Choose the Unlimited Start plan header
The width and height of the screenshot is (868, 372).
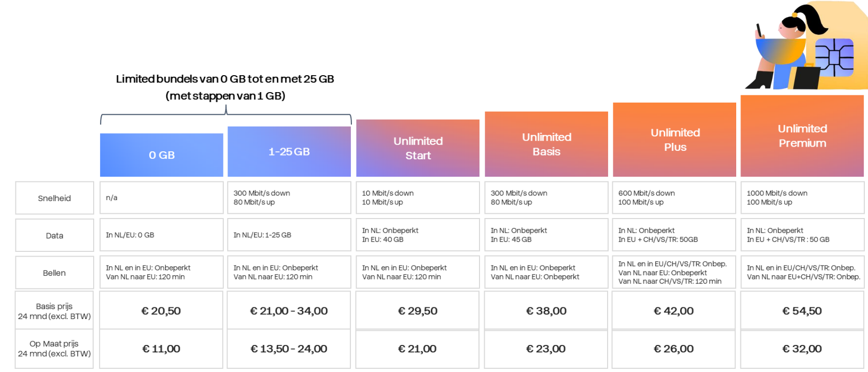(418, 148)
